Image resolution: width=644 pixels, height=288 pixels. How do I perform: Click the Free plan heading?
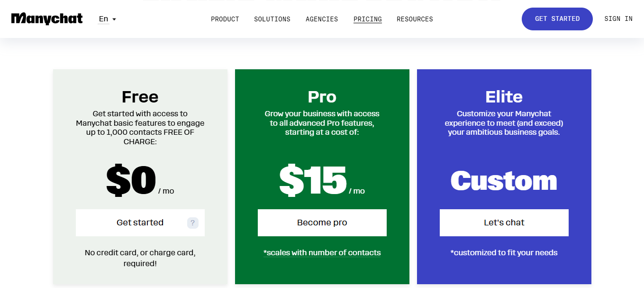point(140,97)
